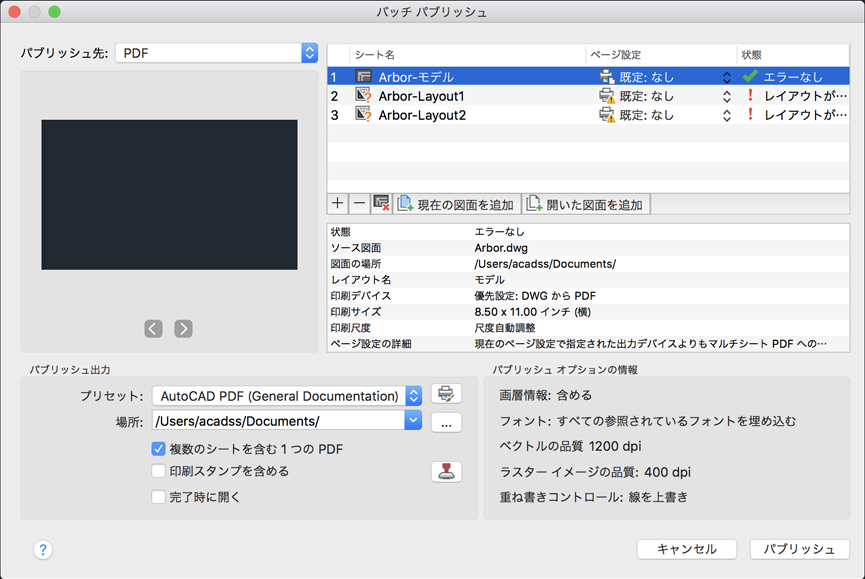Click 重ね書きコントロール: 線を上書き text
Viewport: 865px width, 579px height.
tap(594, 497)
